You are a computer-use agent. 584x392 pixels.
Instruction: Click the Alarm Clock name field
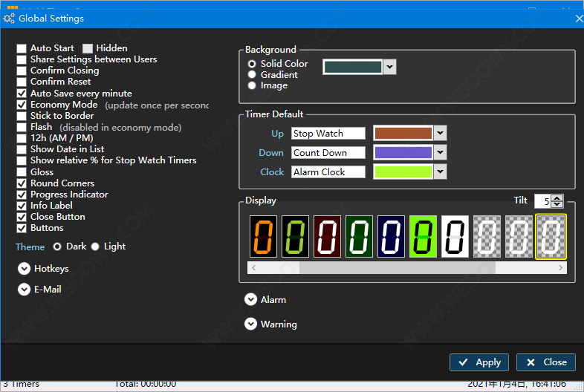328,172
